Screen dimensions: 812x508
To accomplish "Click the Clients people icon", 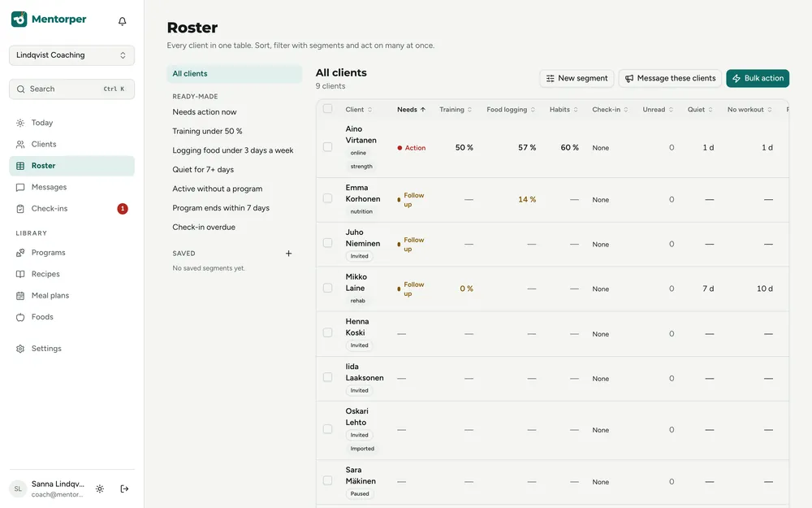I will coord(20,144).
